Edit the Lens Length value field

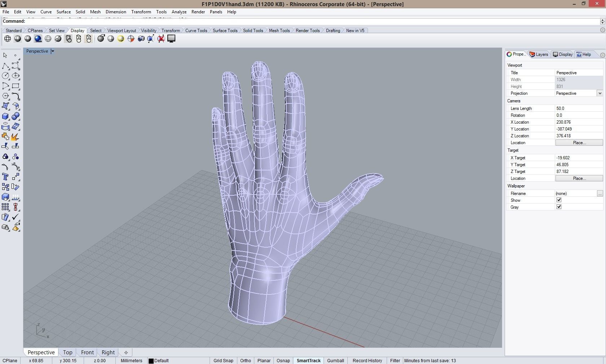click(579, 108)
